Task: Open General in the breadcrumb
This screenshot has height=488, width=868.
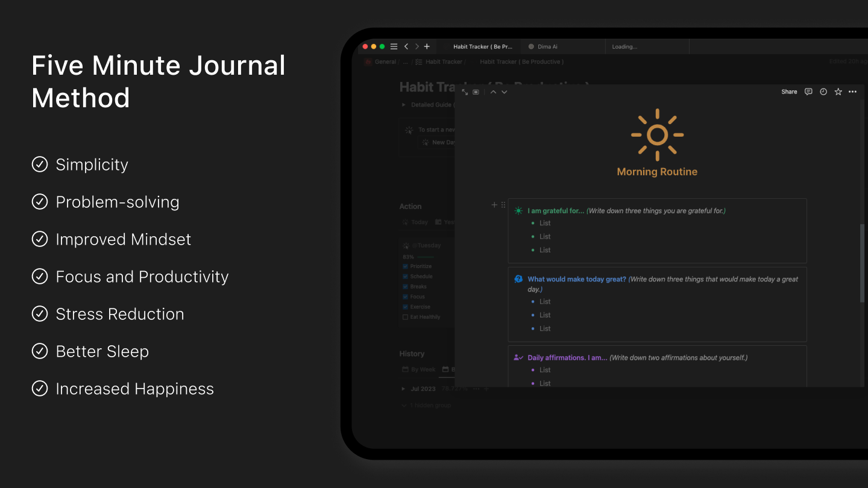Action: coord(385,61)
